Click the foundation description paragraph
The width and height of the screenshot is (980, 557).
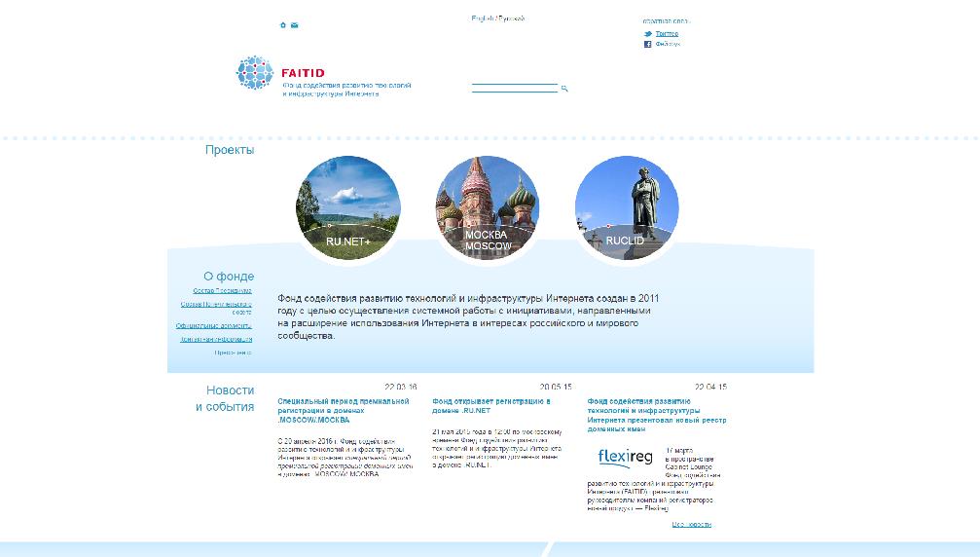click(468, 316)
